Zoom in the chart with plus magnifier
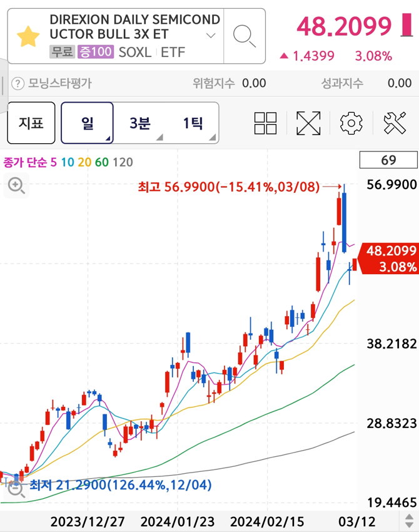This screenshot has height=532, width=419. (16, 186)
